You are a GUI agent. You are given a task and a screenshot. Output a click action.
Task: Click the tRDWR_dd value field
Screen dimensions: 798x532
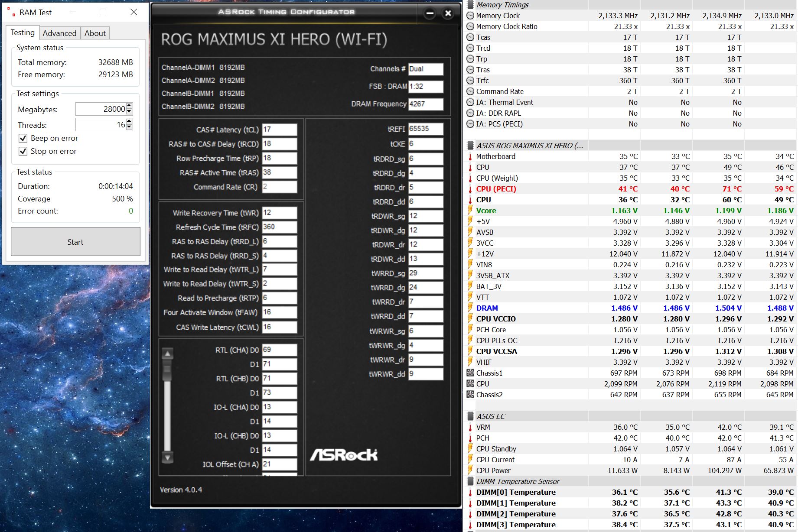click(426, 259)
